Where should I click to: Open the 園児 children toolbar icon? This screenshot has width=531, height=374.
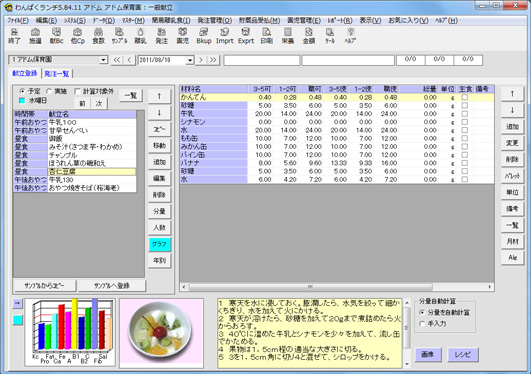coord(183,36)
